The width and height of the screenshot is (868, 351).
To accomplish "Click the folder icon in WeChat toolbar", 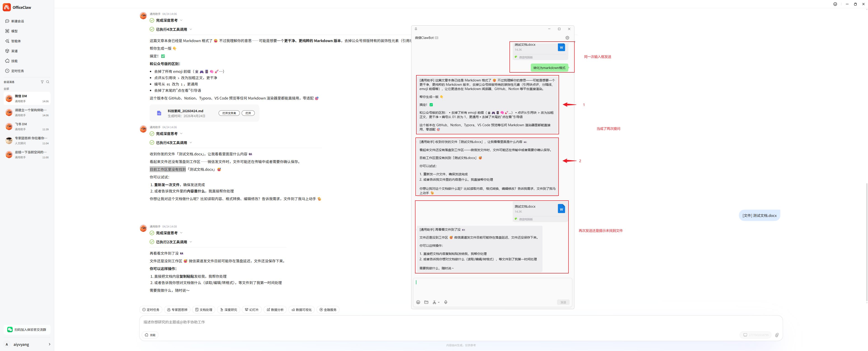I will point(426,302).
